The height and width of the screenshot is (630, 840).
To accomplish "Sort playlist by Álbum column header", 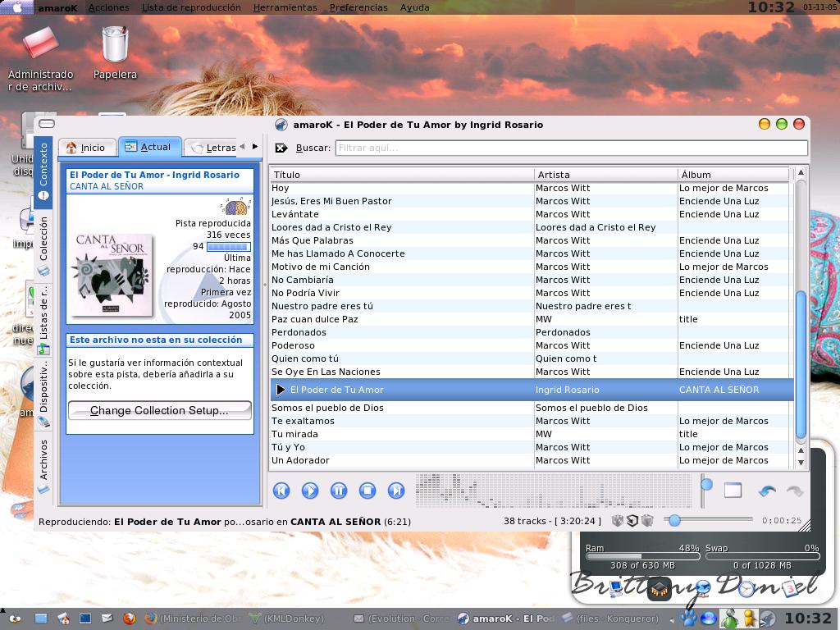I will 733,175.
